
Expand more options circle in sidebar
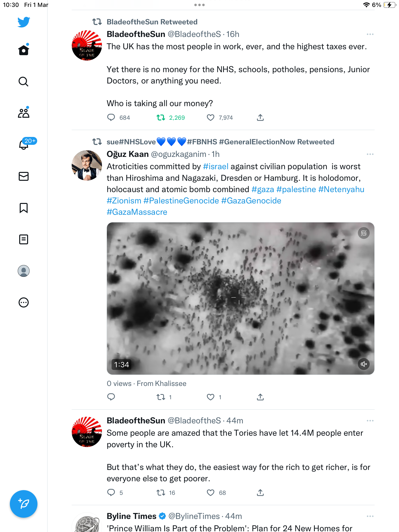click(24, 302)
